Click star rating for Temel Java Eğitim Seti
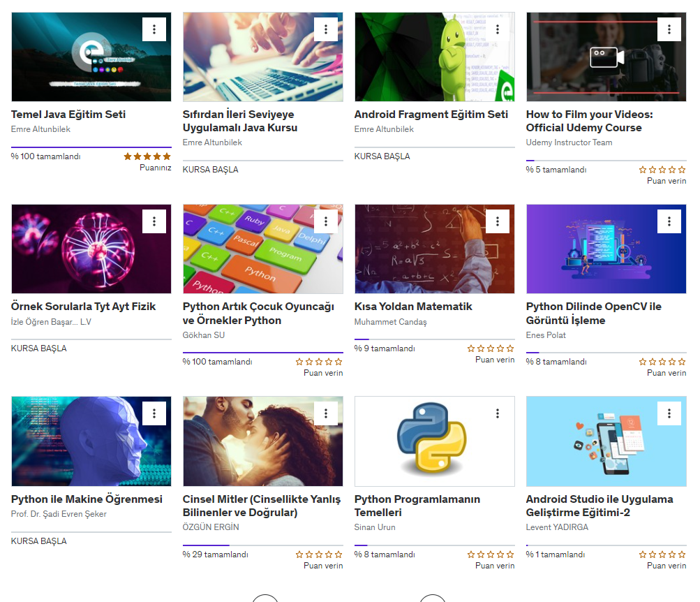 (x=147, y=156)
